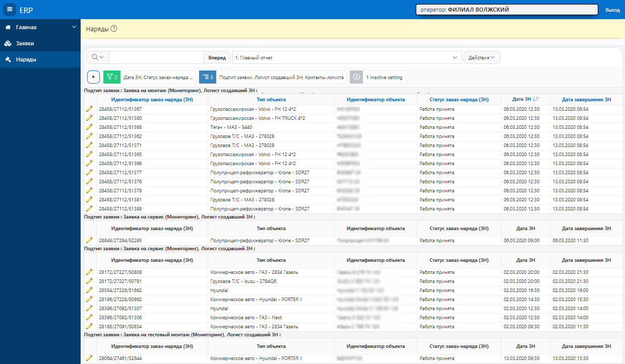Click the ERP application title

pos(26,10)
